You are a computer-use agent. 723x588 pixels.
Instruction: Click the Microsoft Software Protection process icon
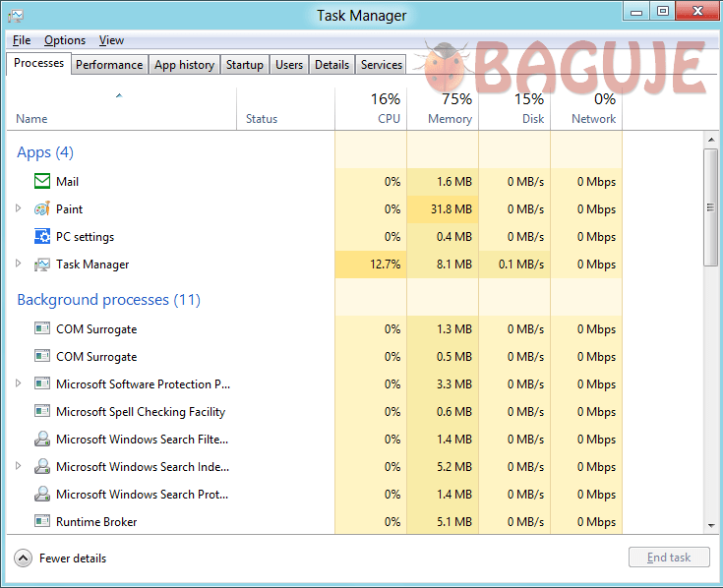click(x=42, y=383)
